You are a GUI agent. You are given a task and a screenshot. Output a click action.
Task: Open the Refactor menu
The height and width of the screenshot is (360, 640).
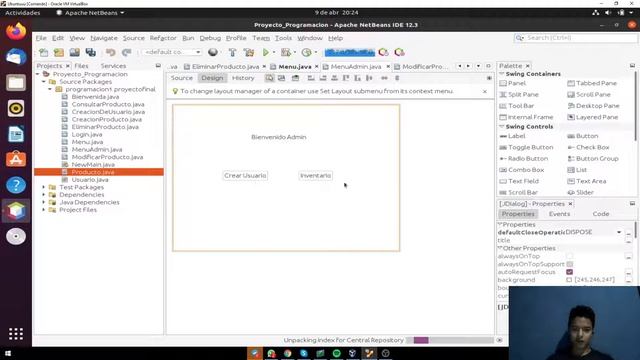163,38
